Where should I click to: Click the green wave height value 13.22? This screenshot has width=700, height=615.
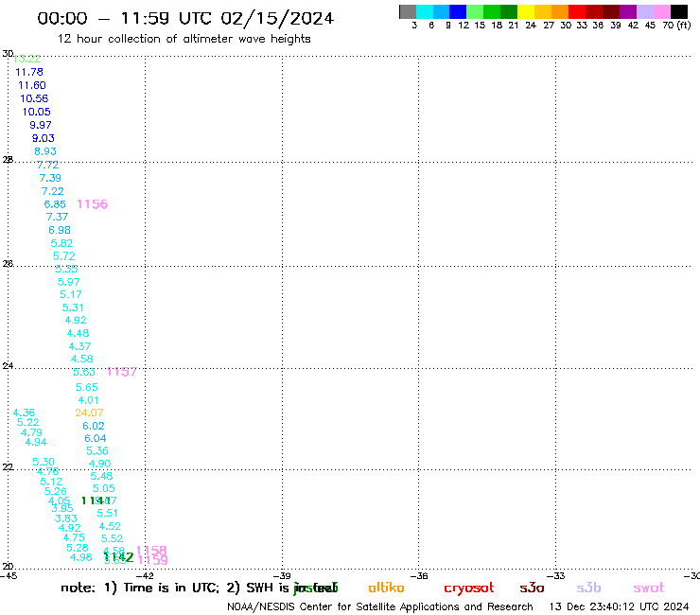pyautogui.click(x=27, y=59)
